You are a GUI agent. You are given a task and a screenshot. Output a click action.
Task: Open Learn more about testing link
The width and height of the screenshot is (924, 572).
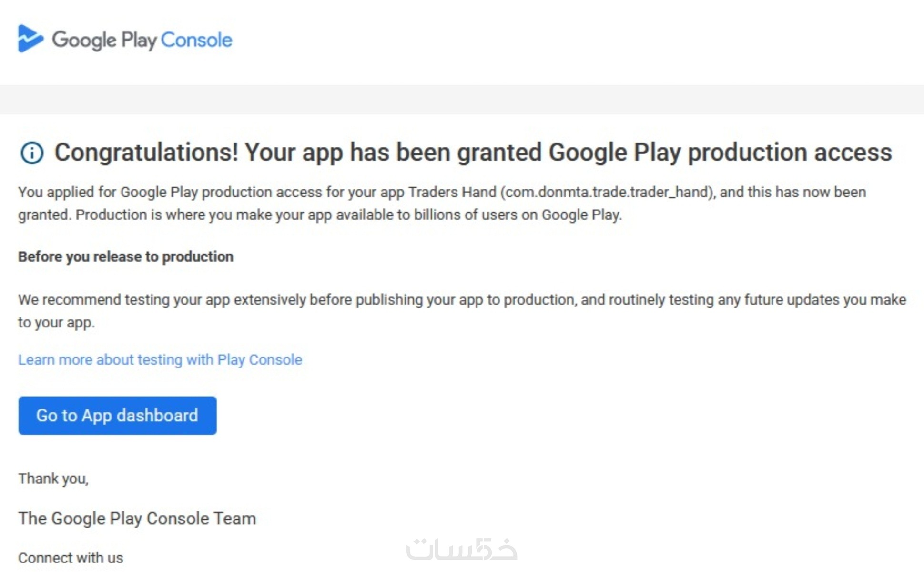160,359
